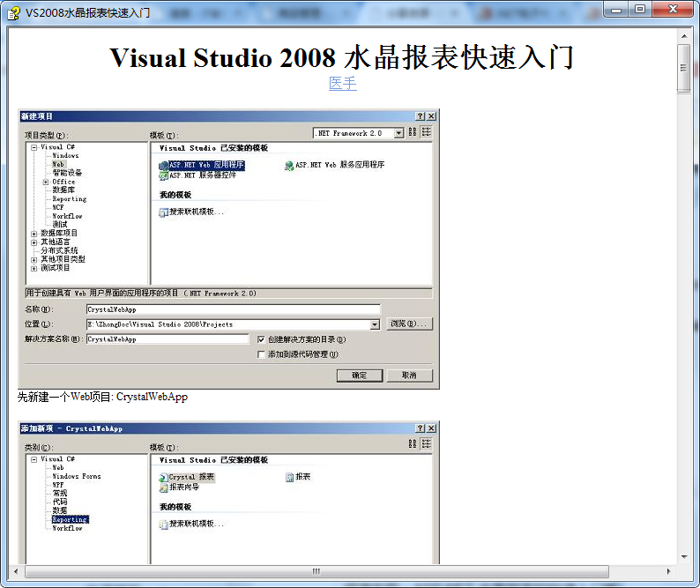Switch New Project dialog to large icons view
Screen dimensions: 700x588
413,132
